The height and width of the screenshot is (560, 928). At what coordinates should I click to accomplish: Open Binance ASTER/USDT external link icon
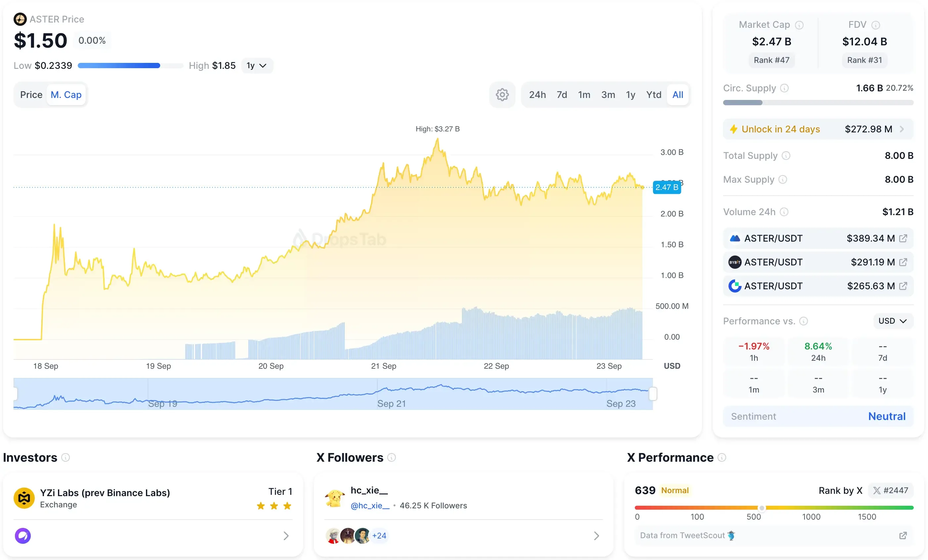tap(903, 238)
